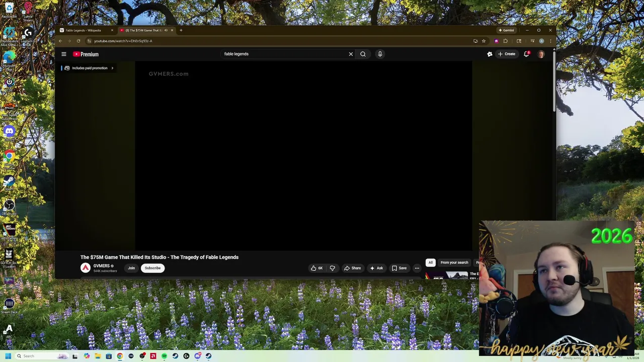Start voice search with microphone icon
This screenshot has height=362, width=644.
[x=380, y=54]
